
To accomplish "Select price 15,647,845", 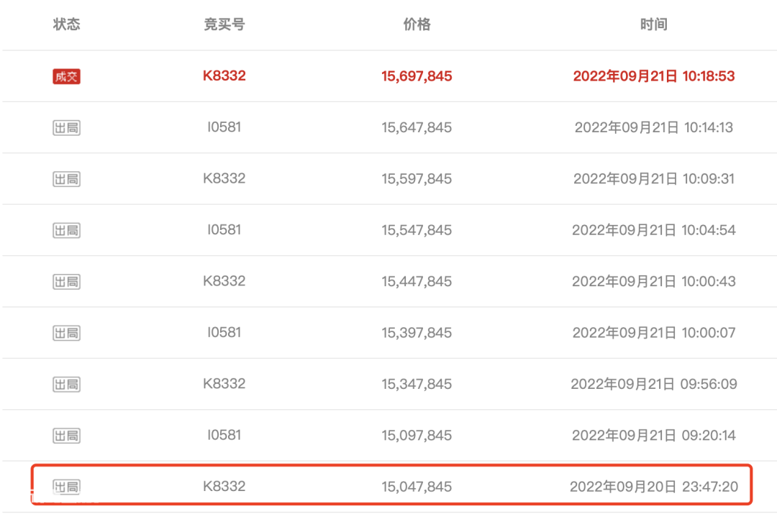I will tap(417, 128).
